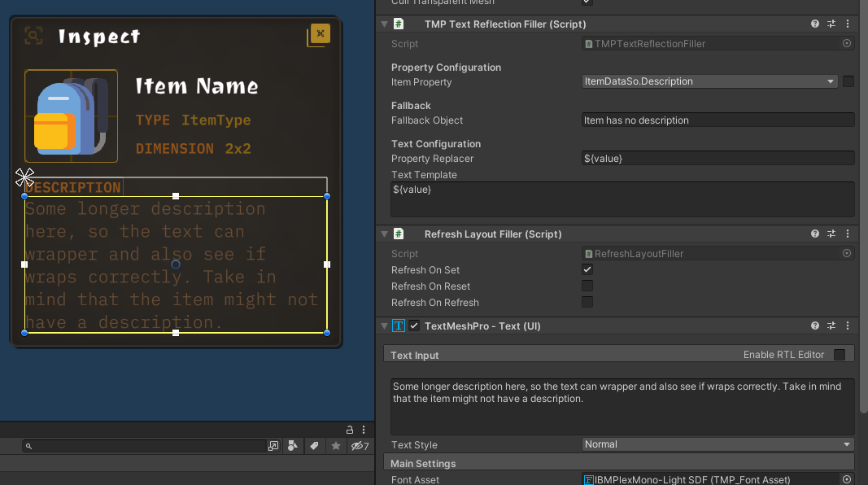
Task: Open presets for TextMeshPro Text component
Action: (831, 326)
